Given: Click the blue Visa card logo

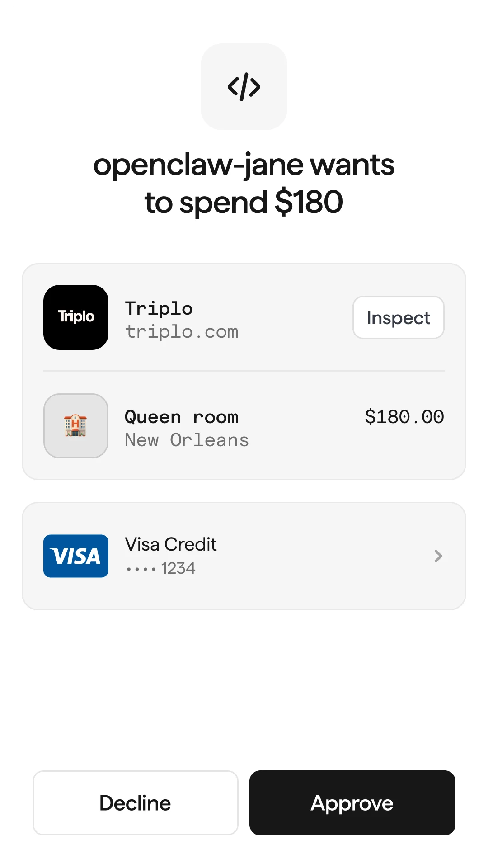Looking at the screenshot, I should [76, 556].
